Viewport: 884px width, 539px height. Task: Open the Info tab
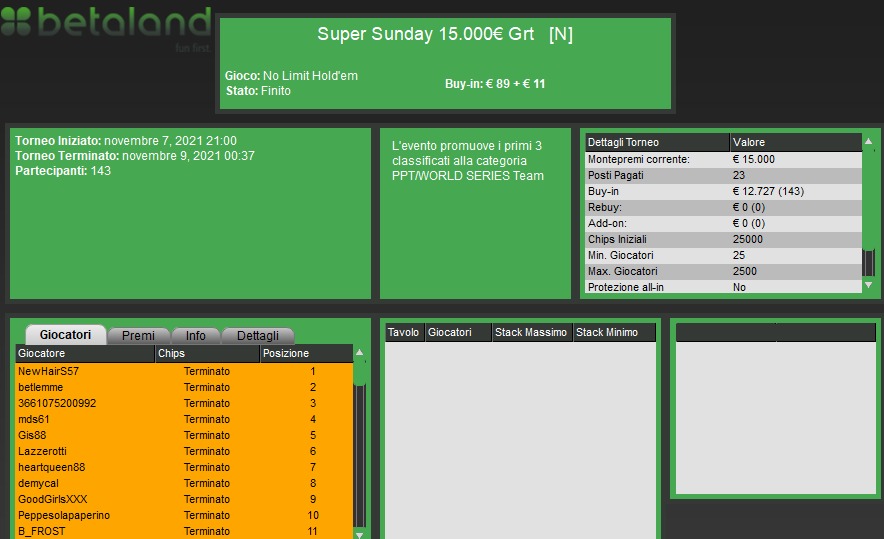(196, 335)
